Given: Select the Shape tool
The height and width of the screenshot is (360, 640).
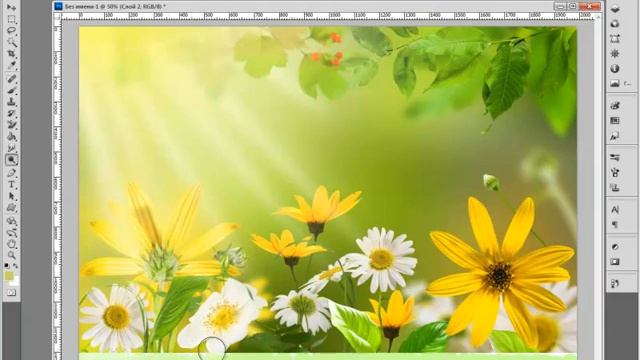Looking at the screenshot, I should (11, 208).
